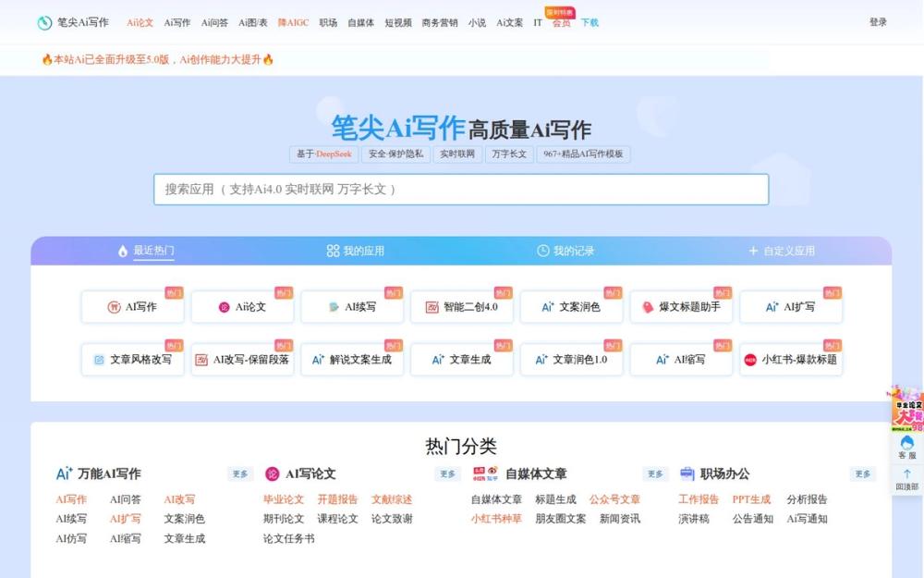Open Ai图/表 in the top navigation

click(253, 22)
